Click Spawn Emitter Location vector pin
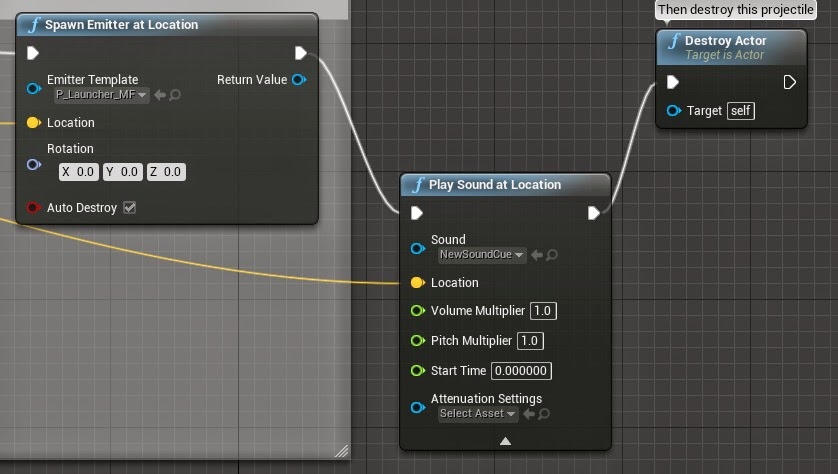Viewport: 838px width, 474px height. tap(34, 122)
